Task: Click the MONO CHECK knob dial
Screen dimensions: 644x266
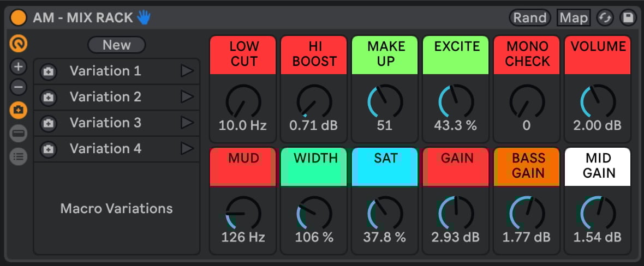Action: [527, 101]
